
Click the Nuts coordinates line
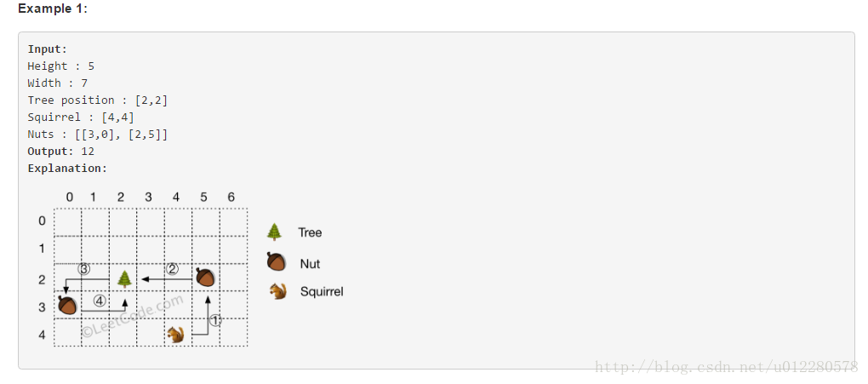[x=97, y=134]
